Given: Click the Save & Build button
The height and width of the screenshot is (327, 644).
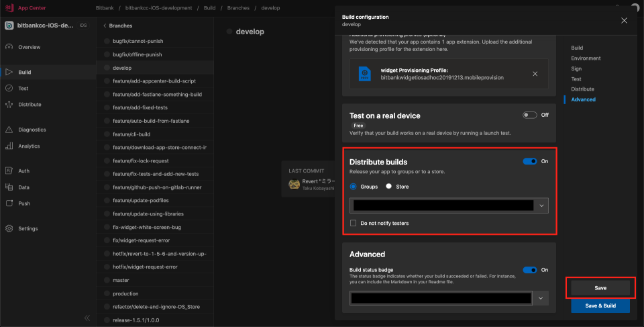Looking at the screenshot, I should click(x=600, y=306).
